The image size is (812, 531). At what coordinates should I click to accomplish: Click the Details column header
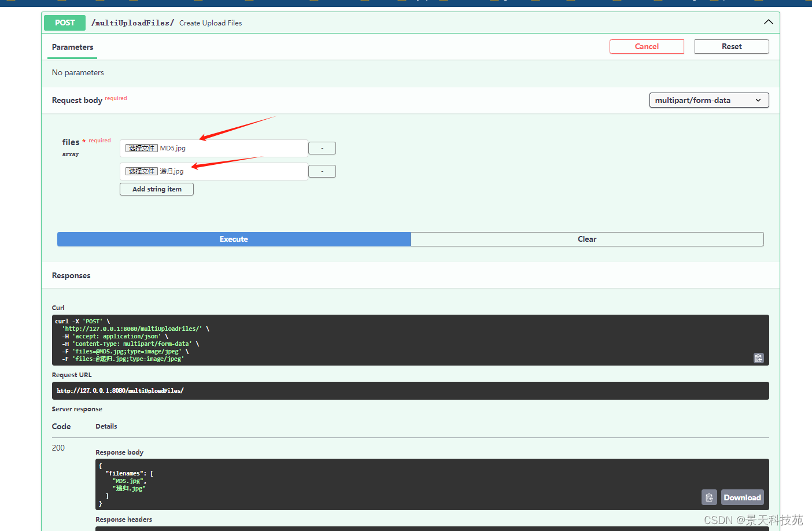(106, 426)
